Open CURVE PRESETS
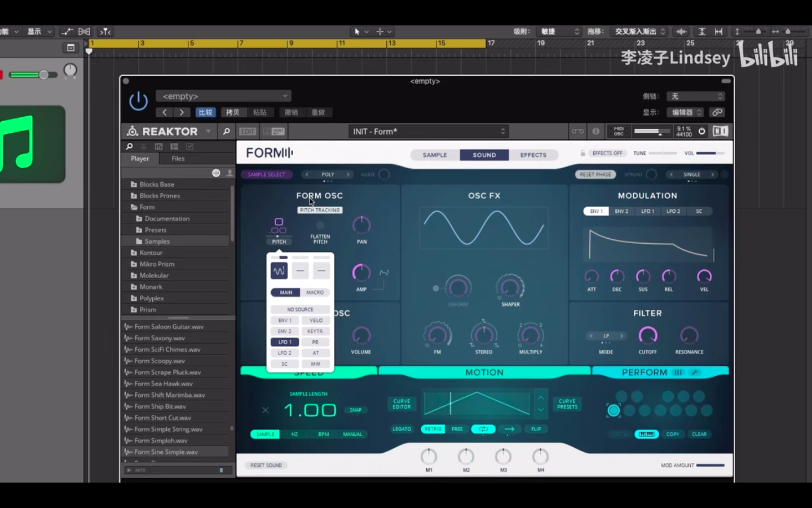Image resolution: width=812 pixels, height=508 pixels. click(567, 404)
